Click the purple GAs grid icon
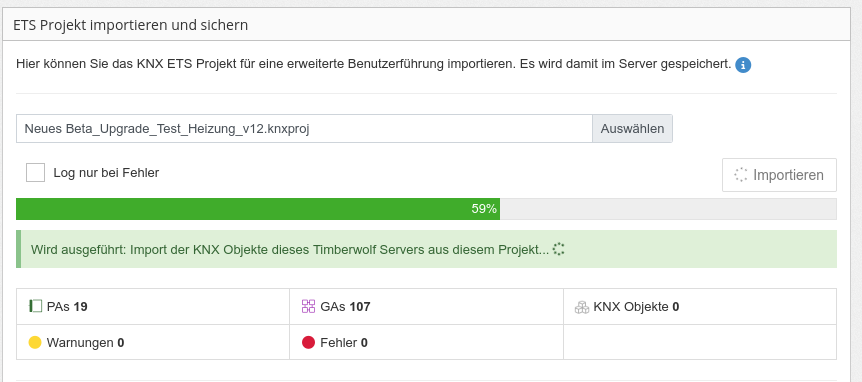 coord(308,306)
